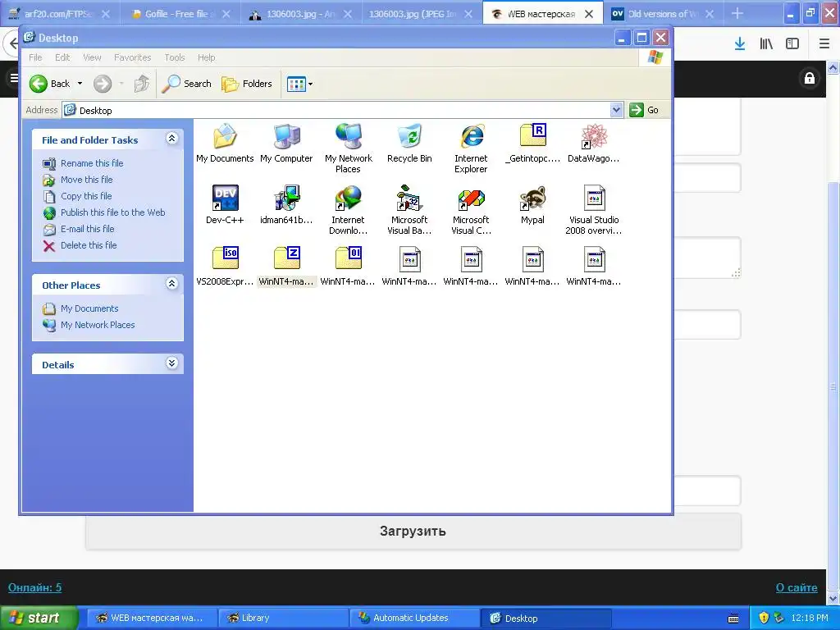Screen dimensions: 840x630
Task: Click the О сайте link in browser
Action: click(x=797, y=587)
